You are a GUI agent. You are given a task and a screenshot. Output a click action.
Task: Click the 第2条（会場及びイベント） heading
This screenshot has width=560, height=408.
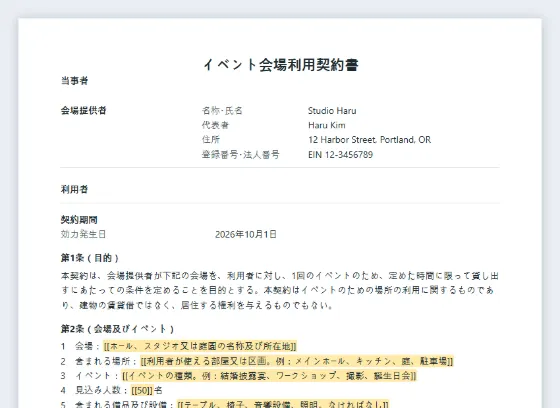pyautogui.click(x=117, y=329)
